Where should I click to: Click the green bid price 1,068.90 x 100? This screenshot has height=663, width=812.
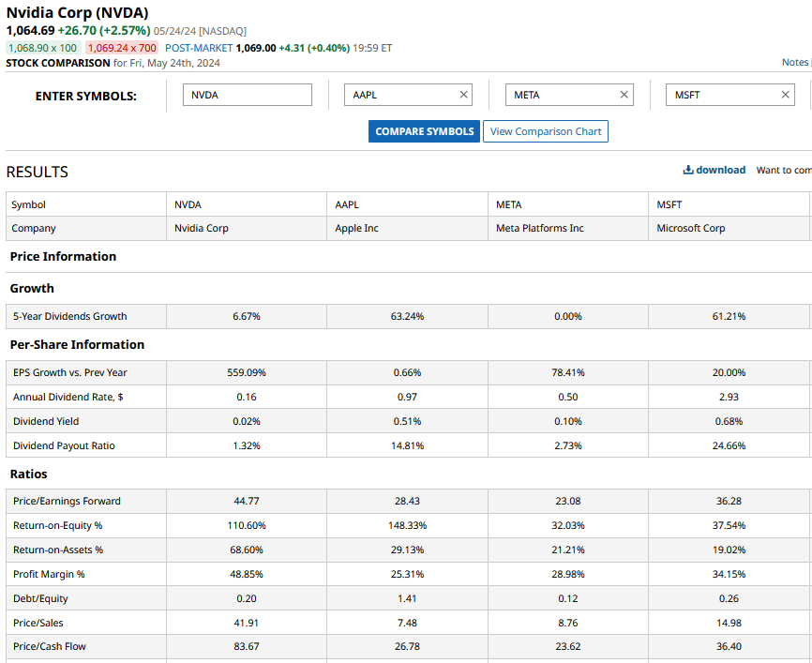click(x=43, y=48)
